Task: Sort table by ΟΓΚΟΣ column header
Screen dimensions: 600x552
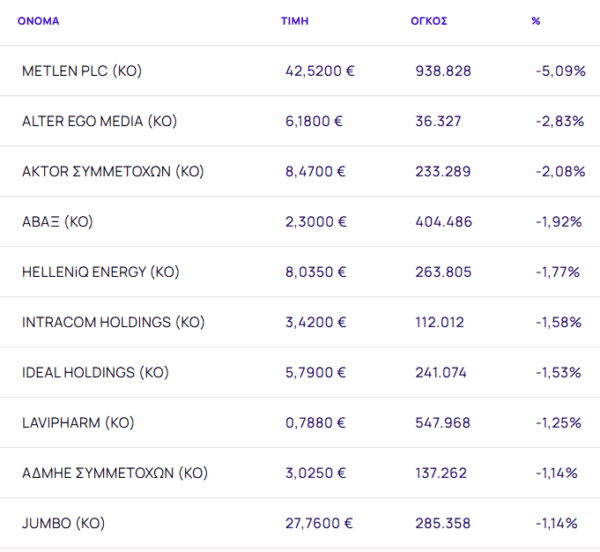Action: [x=429, y=20]
